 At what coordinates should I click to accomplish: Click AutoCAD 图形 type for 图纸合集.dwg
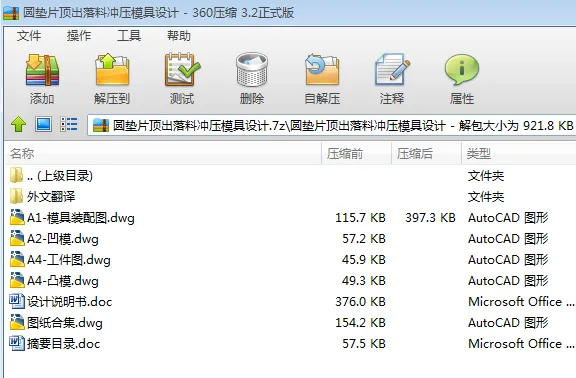(x=508, y=323)
